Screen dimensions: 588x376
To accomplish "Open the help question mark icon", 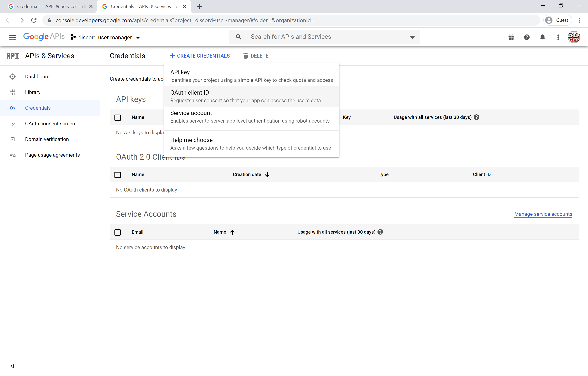I will (x=527, y=37).
